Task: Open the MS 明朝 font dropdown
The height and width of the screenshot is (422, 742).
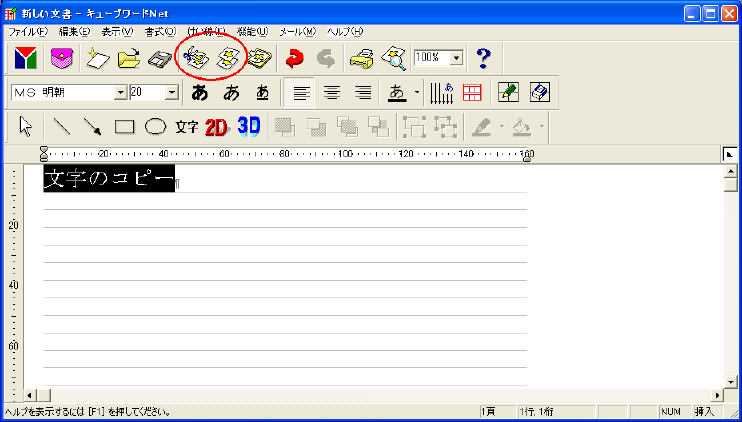Action: pyautogui.click(x=121, y=92)
